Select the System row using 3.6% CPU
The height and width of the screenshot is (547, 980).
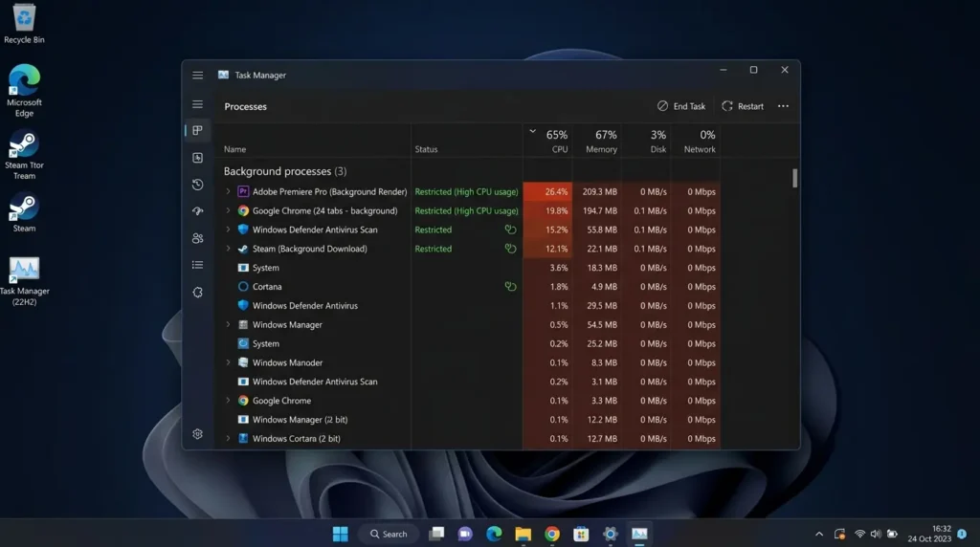pos(469,267)
